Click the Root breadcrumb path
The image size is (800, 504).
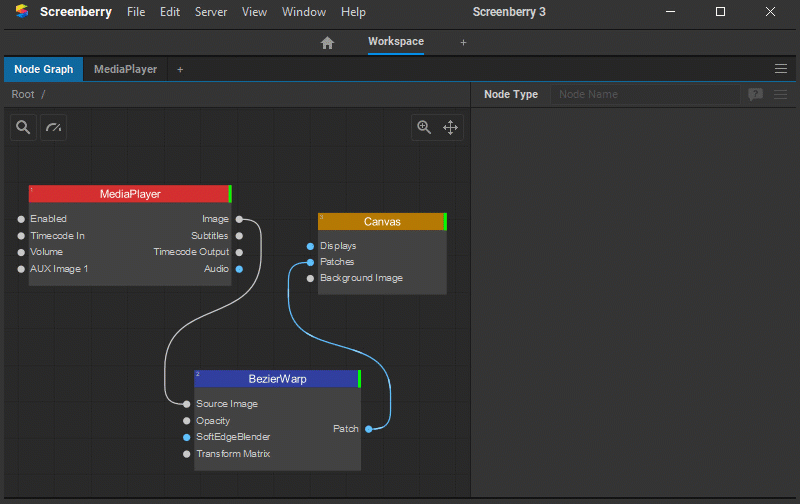pyautogui.click(x=23, y=94)
